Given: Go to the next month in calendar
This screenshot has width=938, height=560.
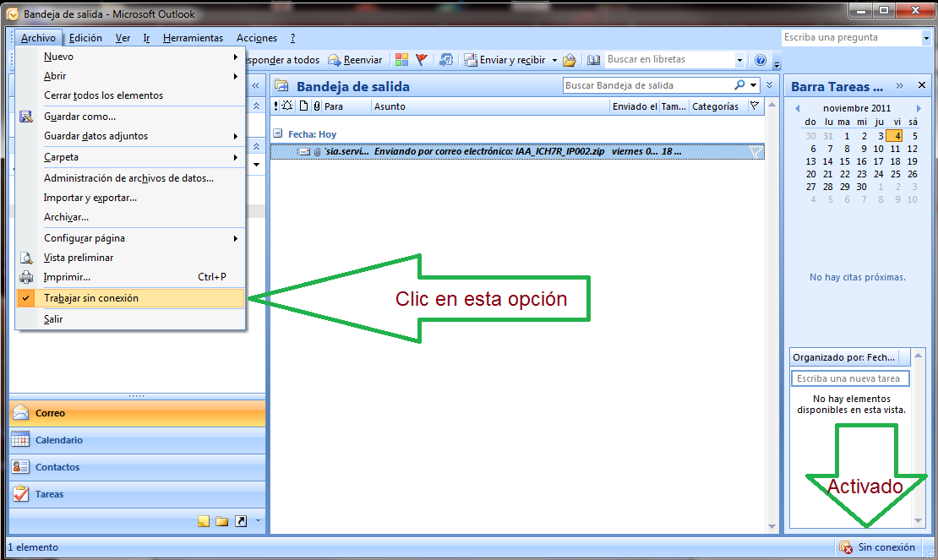Looking at the screenshot, I should pyautogui.click(x=919, y=108).
